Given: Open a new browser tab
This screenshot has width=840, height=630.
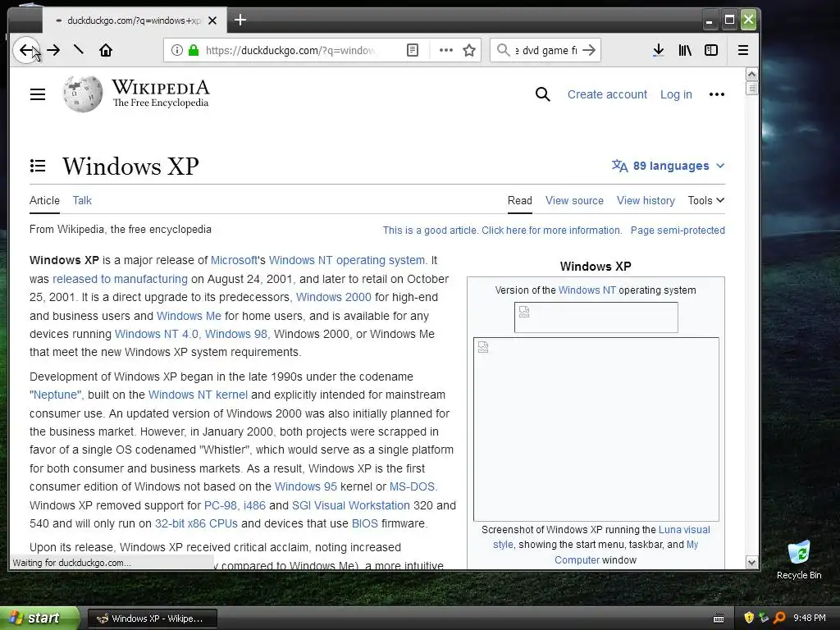Looking at the screenshot, I should (240, 21).
